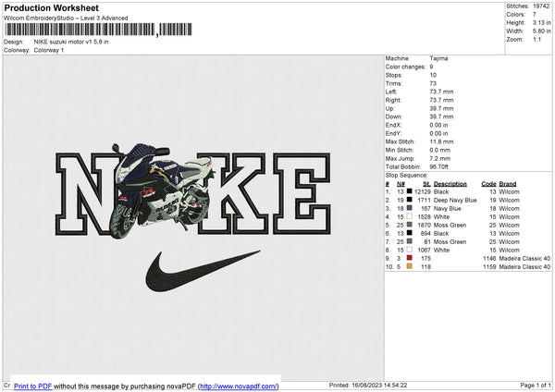The image size is (555, 392).
Task: Click the 'Stop Sequence:' heading
Action: pyautogui.click(x=406, y=176)
